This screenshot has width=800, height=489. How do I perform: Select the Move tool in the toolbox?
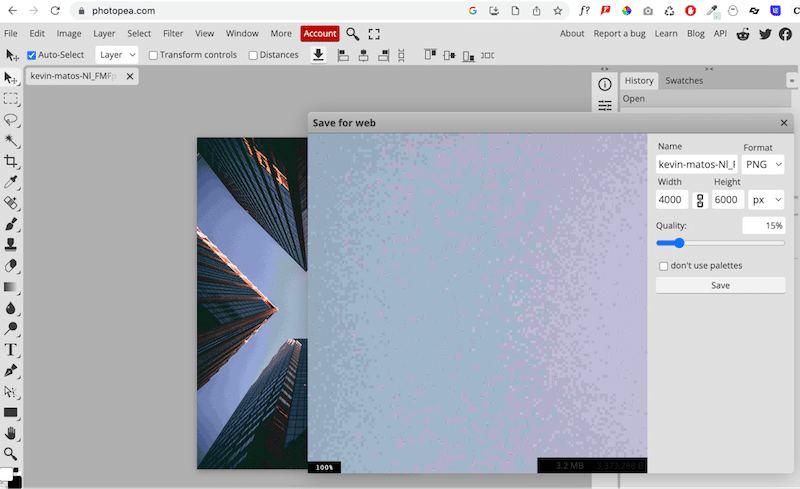(x=10, y=78)
